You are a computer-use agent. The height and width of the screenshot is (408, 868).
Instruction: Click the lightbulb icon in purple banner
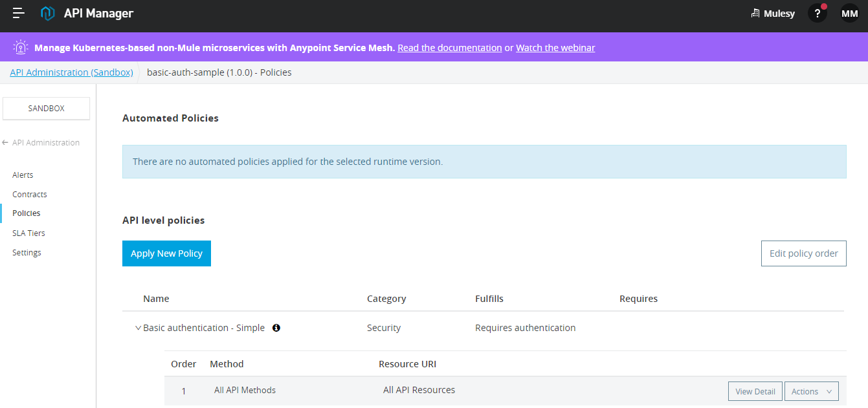click(x=21, y=47)
